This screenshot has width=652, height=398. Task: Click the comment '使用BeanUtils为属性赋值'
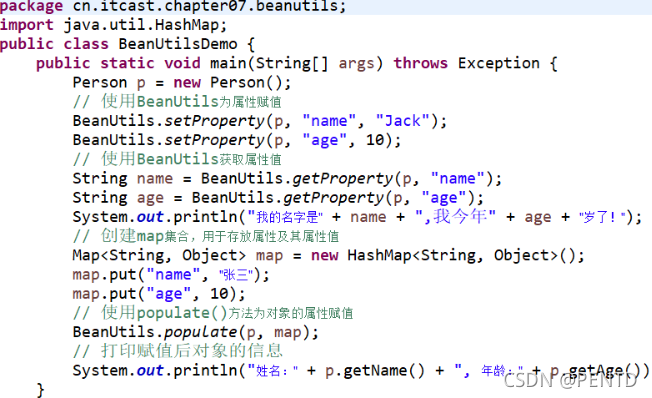(x=177, y=101)
